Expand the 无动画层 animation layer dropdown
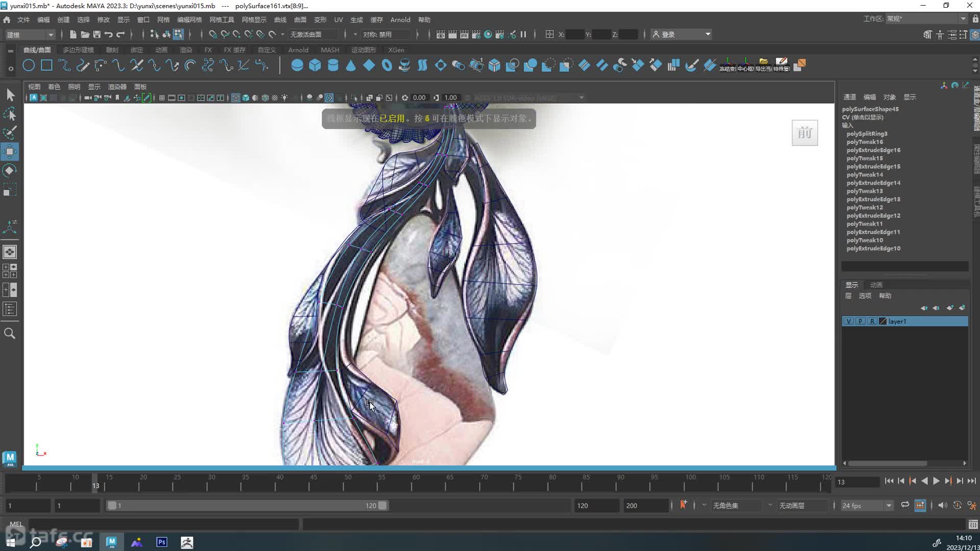 [x=770, y=505]
